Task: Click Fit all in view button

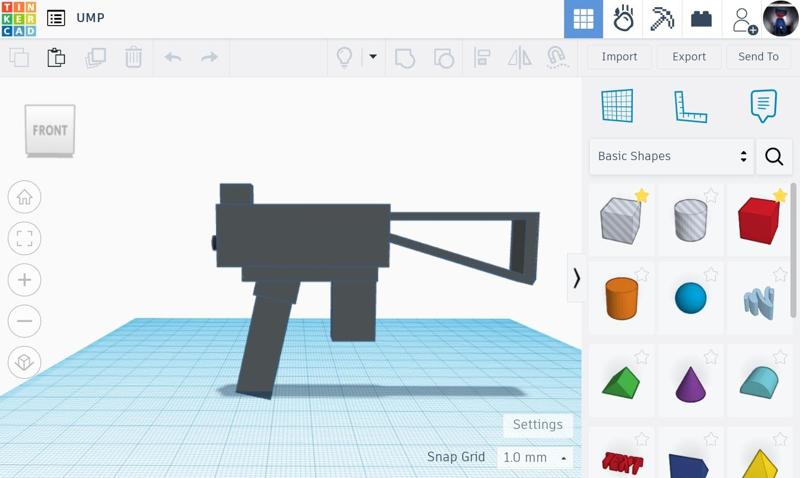Action: point(24,238)
